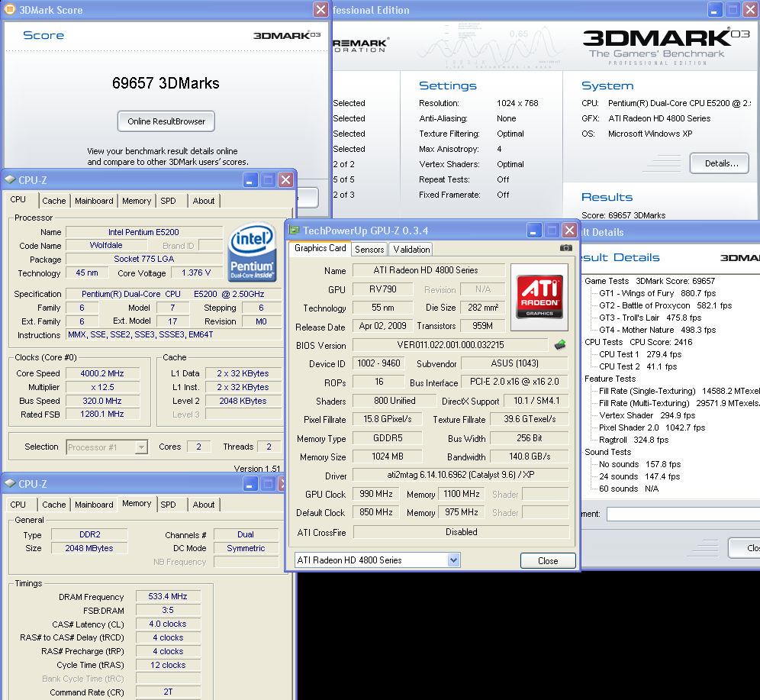This screenshot has width=760, height=700.
Task: Select CPU tab in top CPU-Z
Action: point(18,200)
